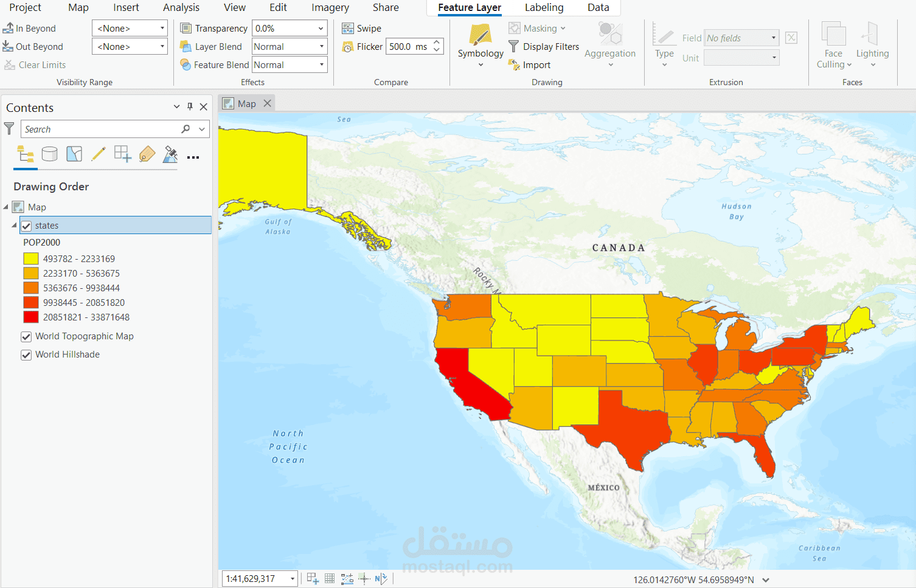The height and width of the screenshot is (588, 916).
Task: Open the Transparency percentage dropdown
Action: pyautogui.click(x=321, y=29)
